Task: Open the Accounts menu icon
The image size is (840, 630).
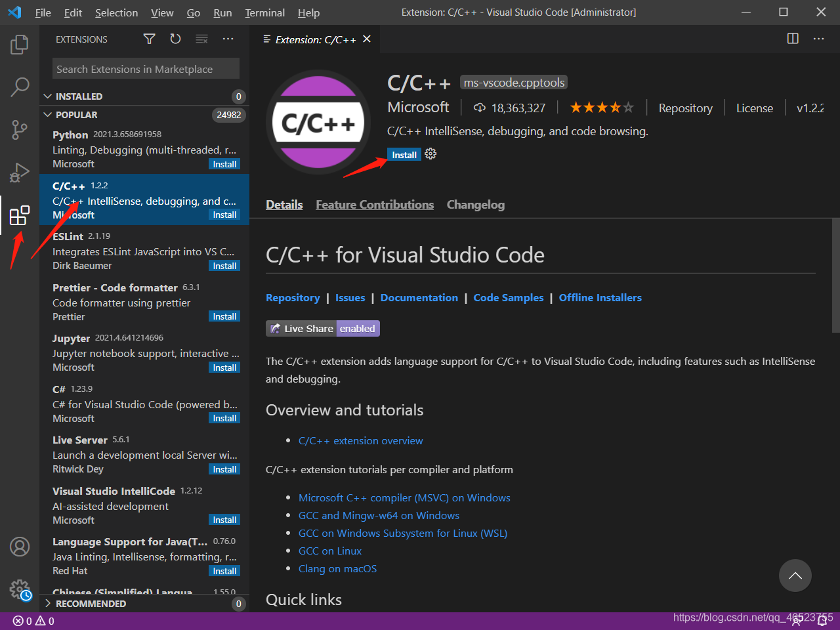Action: [x=20, y=547]
